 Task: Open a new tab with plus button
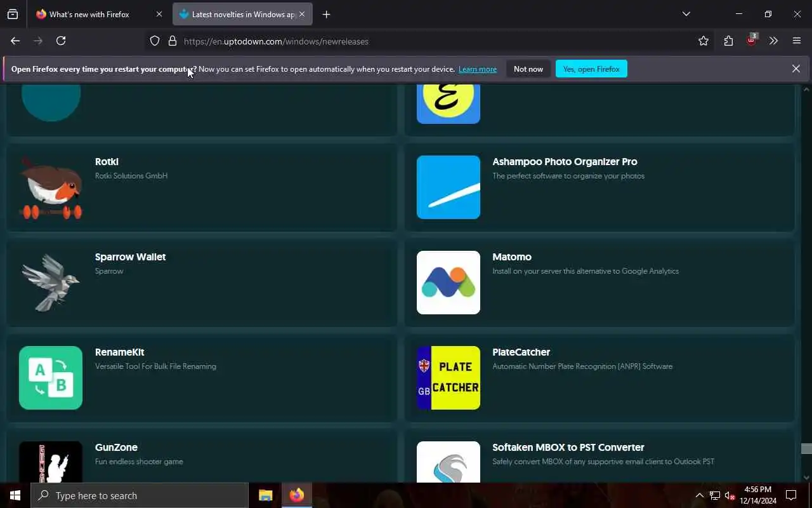pyautogui.click(x=326, y=14)
